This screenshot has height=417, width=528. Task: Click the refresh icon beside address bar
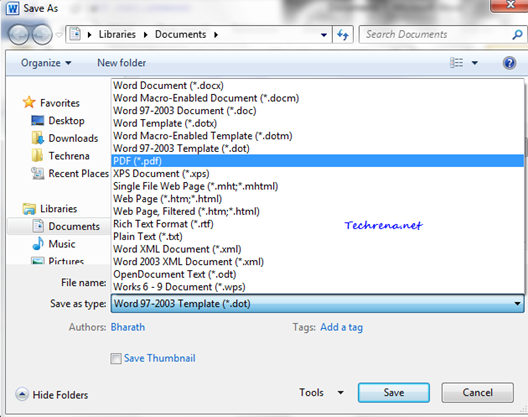tap(343, 35)
